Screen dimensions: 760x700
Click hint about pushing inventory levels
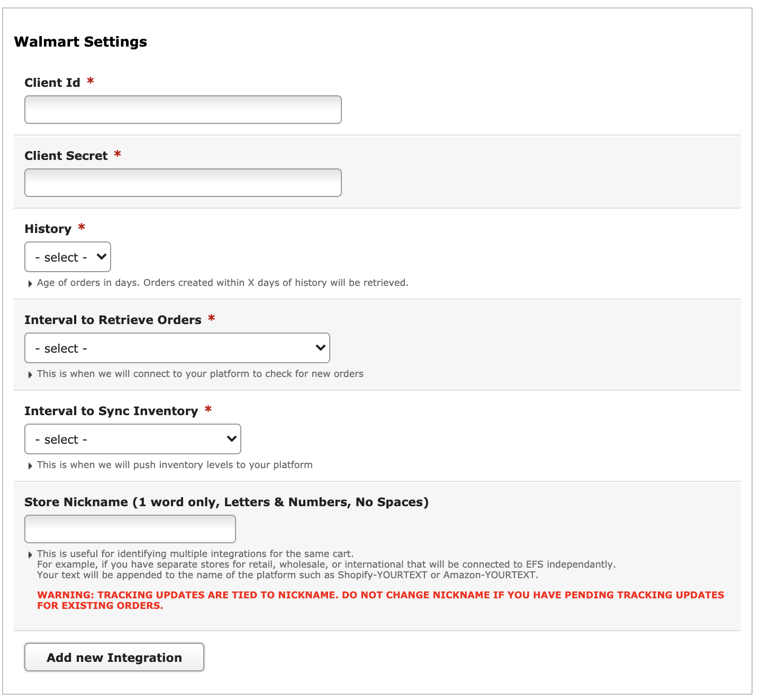pos(175,465)
